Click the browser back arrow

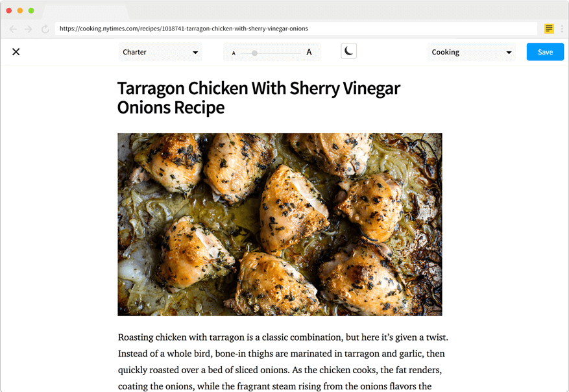click(x=13, y=29)
